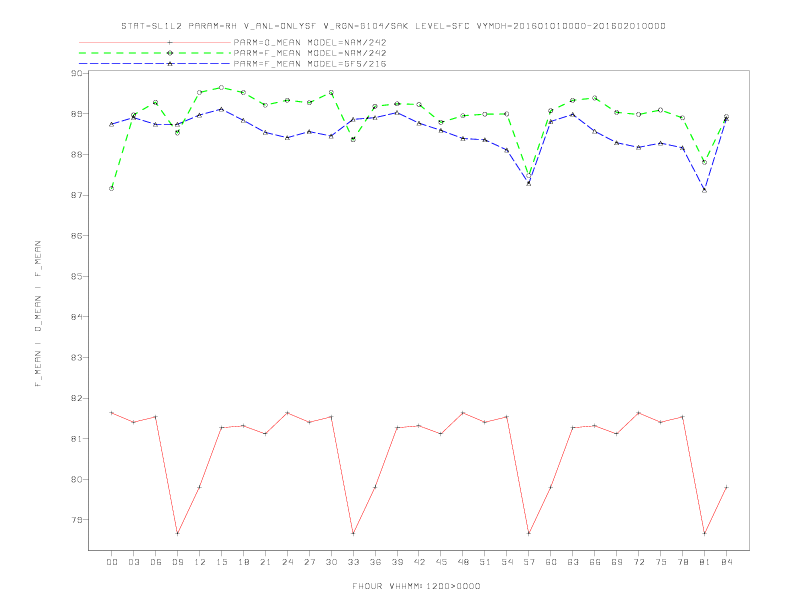The image size is (792, 612).
Task: Click x-axis tick label 57
Action: (x=529, y=562)
